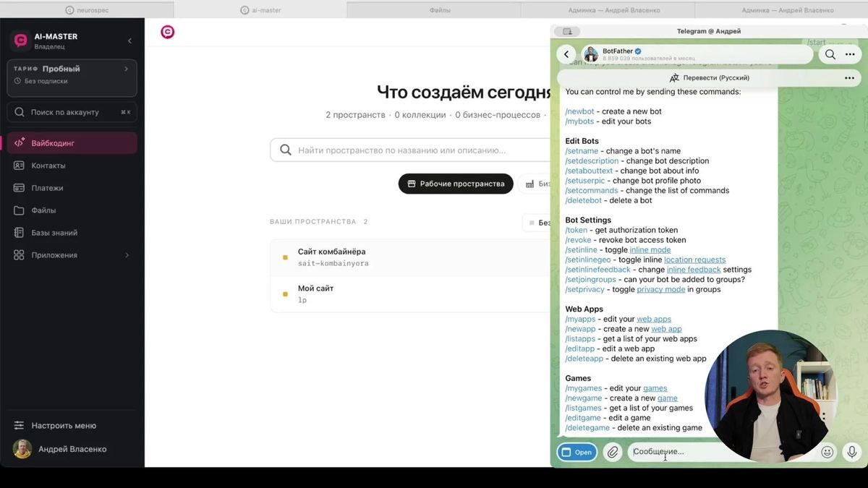
Task: Open the emoji smiley picker
Action: coord(827,452)
